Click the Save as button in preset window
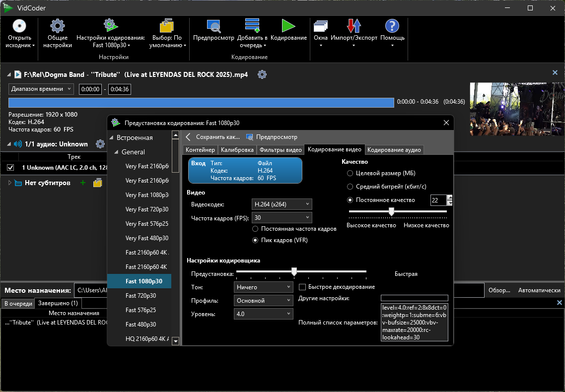Screen dimensions: 565x392 [217, 137]
